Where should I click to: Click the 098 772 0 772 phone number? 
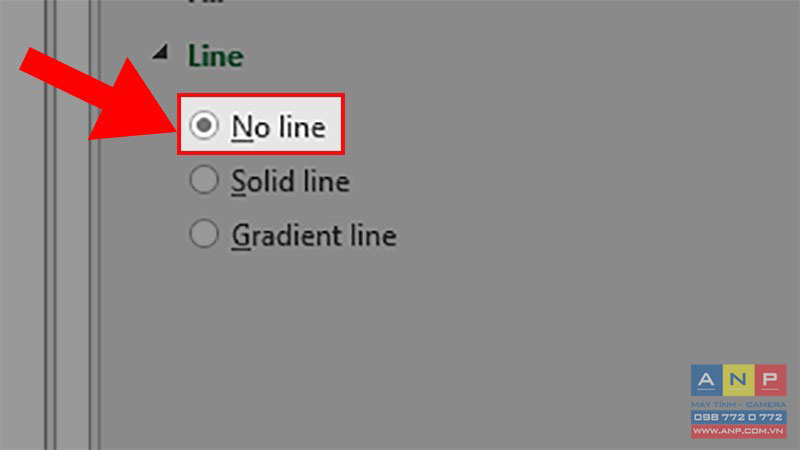tap(739, 417)
